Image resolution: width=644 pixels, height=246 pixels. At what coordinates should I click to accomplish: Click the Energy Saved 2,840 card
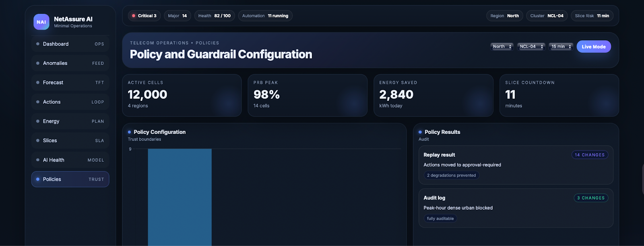[x=433, y=96]
